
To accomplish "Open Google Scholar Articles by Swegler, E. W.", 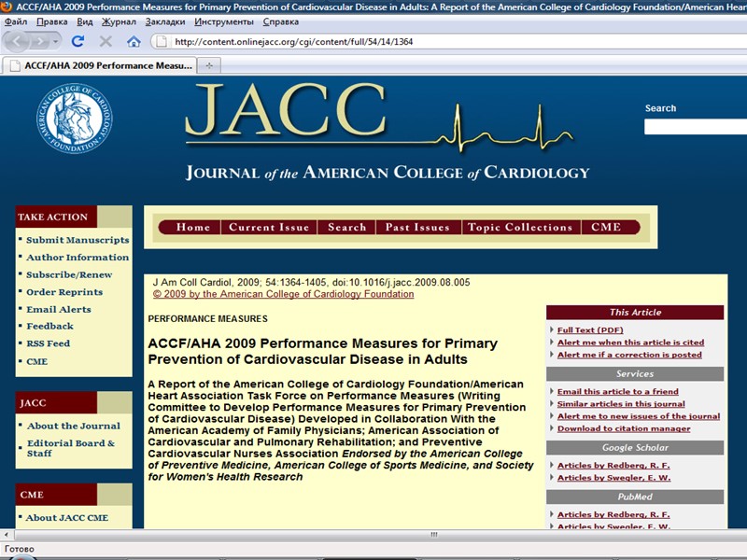I will [x=614, y=478].
